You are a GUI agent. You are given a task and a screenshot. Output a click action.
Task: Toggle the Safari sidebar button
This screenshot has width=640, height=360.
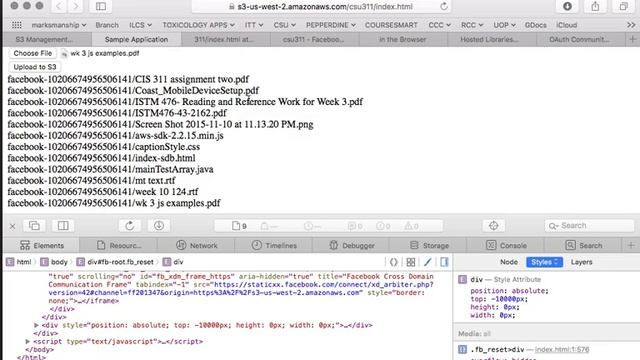coord(101,6)
